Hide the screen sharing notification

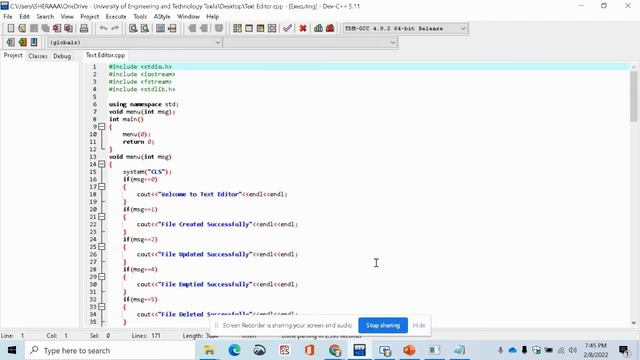(419, 325)
